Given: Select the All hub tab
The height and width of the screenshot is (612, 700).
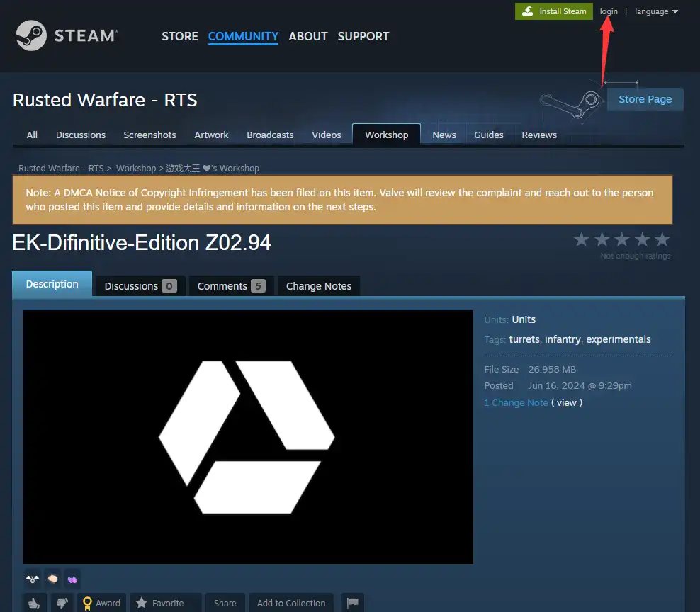Looking at the screenshot, I should click(32, 135).
